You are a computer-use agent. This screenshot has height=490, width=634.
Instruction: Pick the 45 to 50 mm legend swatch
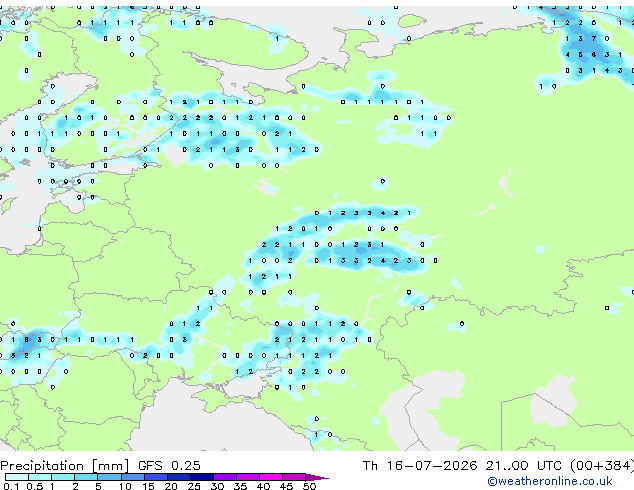click(x=294, y=477)
